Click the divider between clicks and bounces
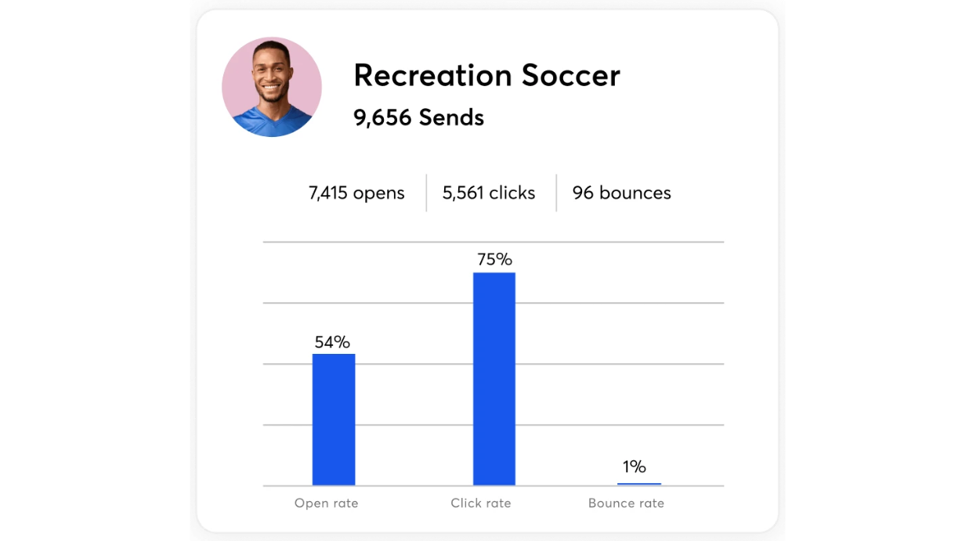Image resolution: width=980 pixels, height=541 pixels. [556, 193]
